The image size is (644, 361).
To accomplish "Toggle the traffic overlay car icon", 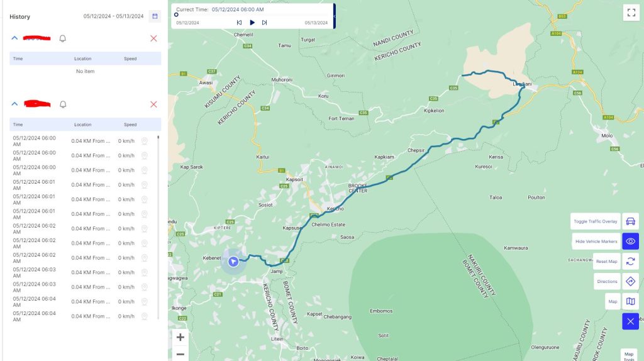I will pos(630,221).
